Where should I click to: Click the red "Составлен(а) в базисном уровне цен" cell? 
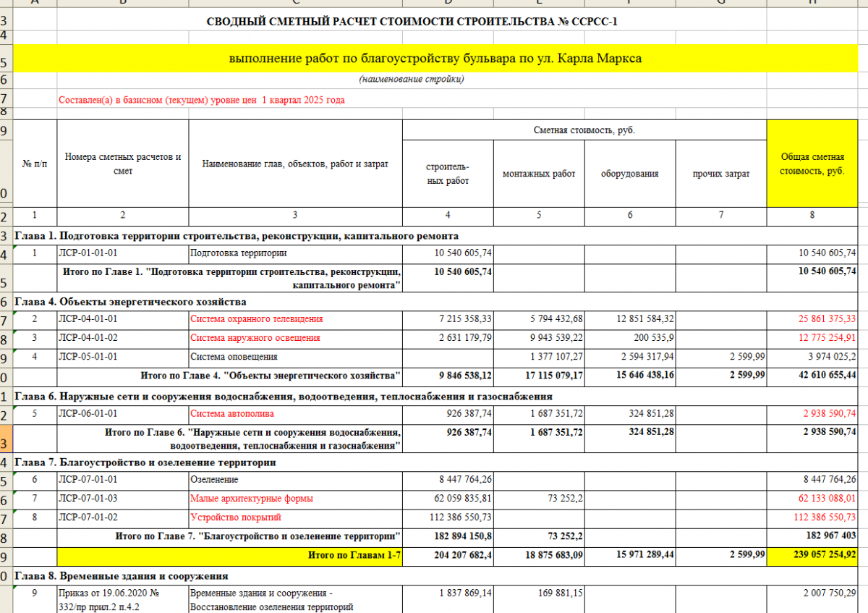coord(202,100)
